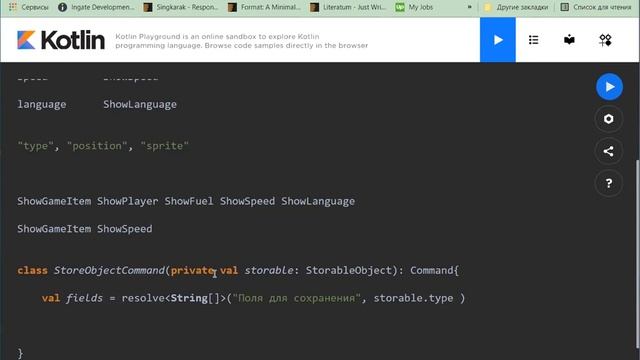The image size is (640, 360).
Task: Click the ShowLanguage text next to language
Action: point(140,104)
